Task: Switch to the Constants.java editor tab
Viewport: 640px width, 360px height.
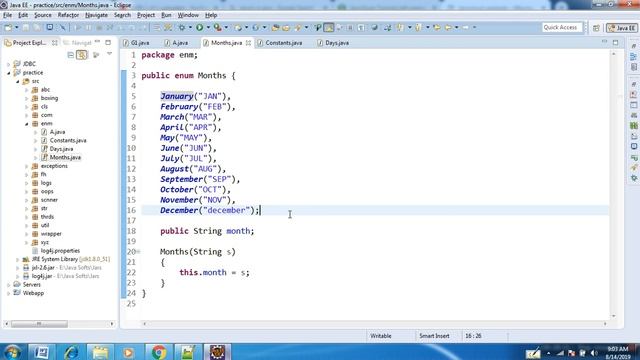Action: click(x=280, y=42)
